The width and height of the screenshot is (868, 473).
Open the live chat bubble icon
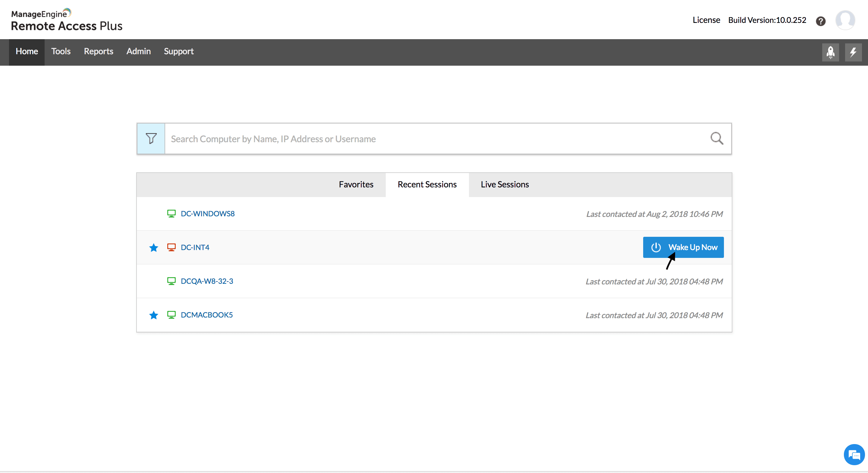click(854, 455)
